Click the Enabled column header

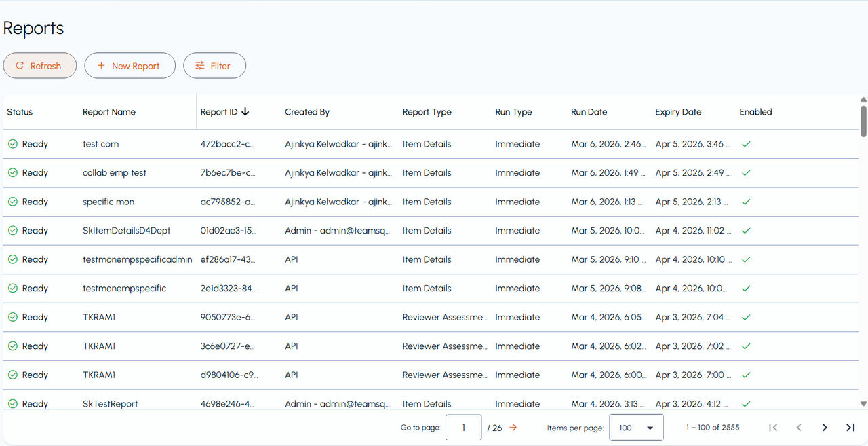click(755, 112)
